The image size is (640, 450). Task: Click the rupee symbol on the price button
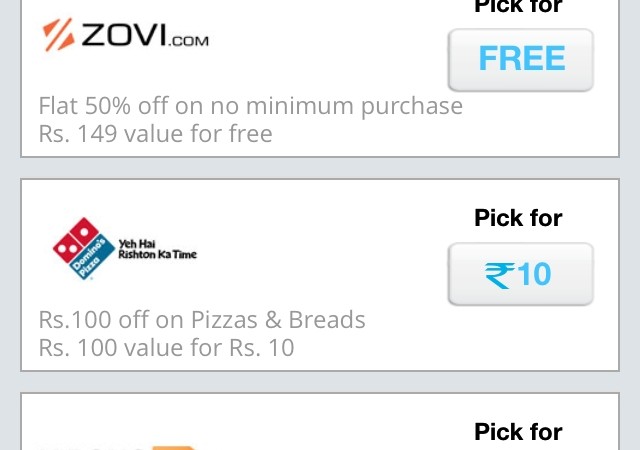click(499, 275)
